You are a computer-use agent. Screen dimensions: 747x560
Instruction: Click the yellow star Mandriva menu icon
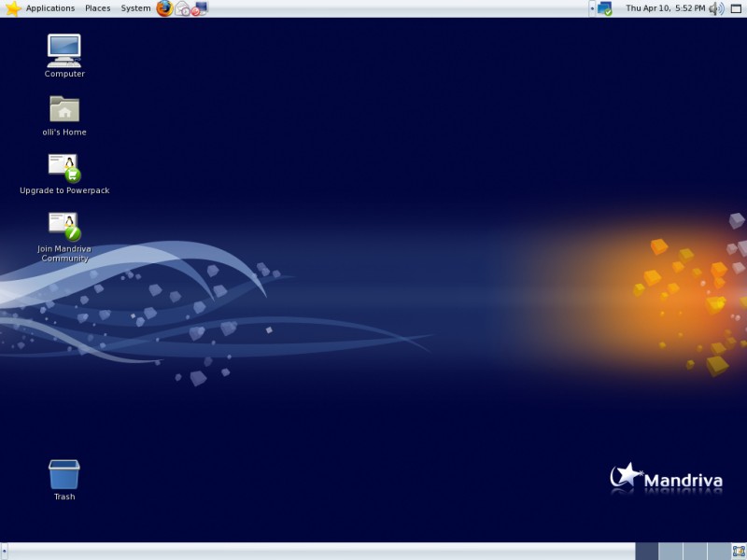click(x=13, y=8)
